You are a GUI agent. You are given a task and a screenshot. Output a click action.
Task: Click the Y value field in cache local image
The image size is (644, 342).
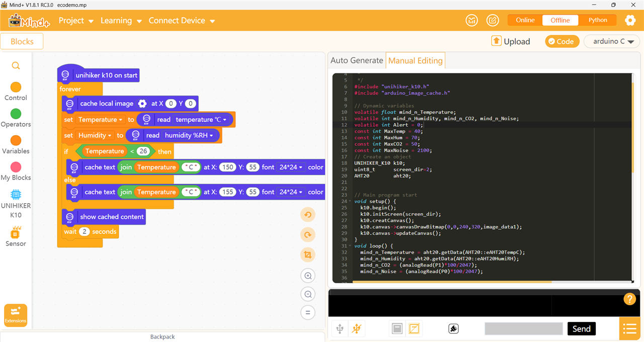[x=190, y=104]
